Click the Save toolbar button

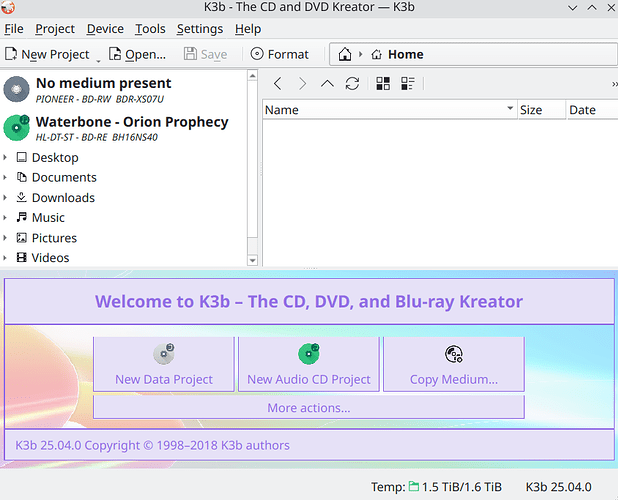[x=205, y=54]
